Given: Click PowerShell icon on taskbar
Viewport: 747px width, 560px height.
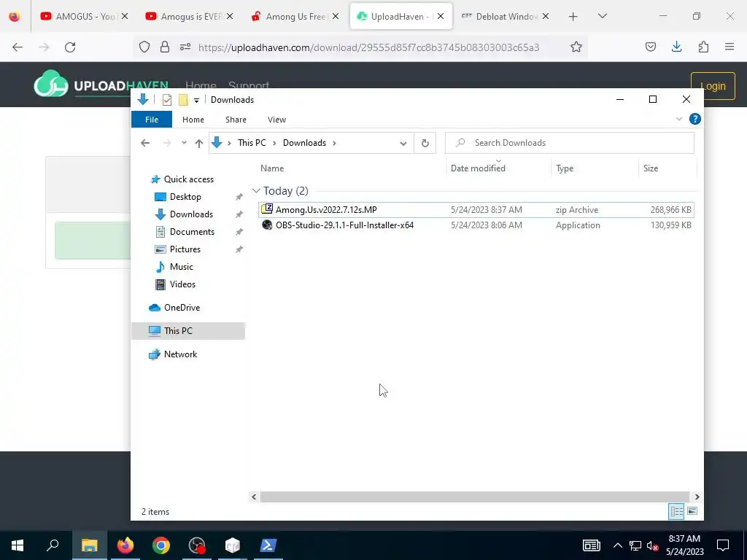Looking at the screenshot, I should 268,545.
